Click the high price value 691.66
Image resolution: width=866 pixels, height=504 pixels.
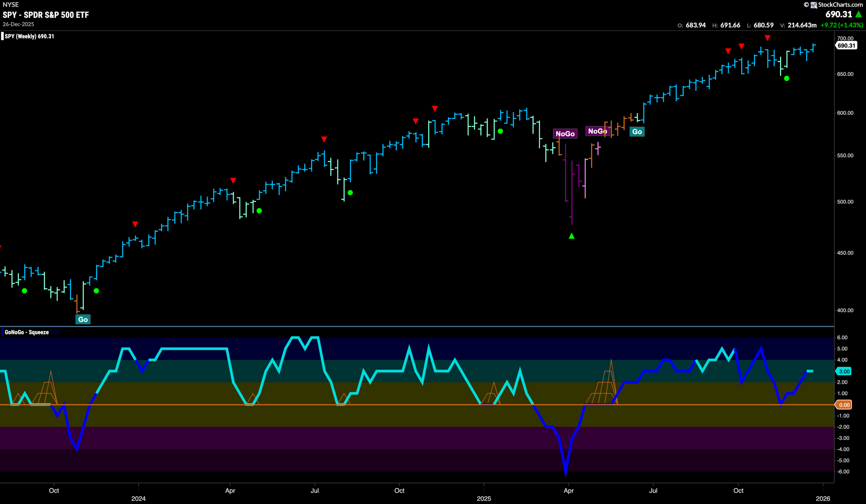coord(730,25)
